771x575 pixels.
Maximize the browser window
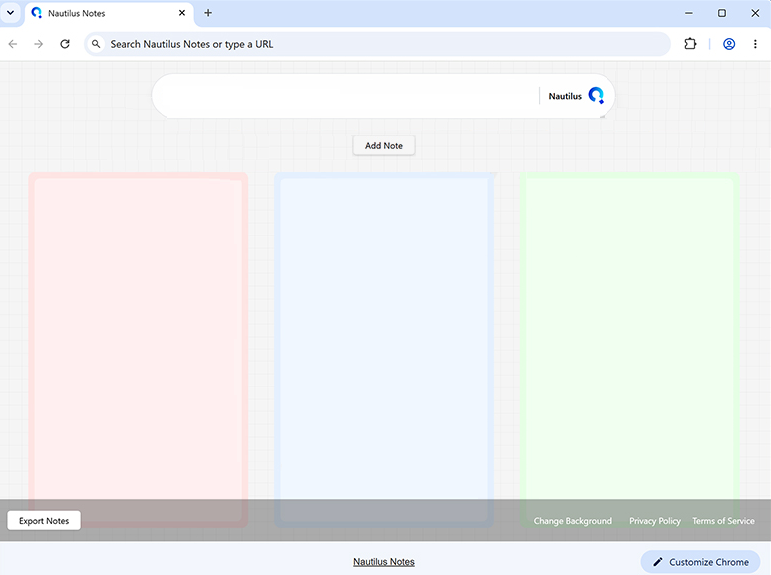click(x=722, y=13)
